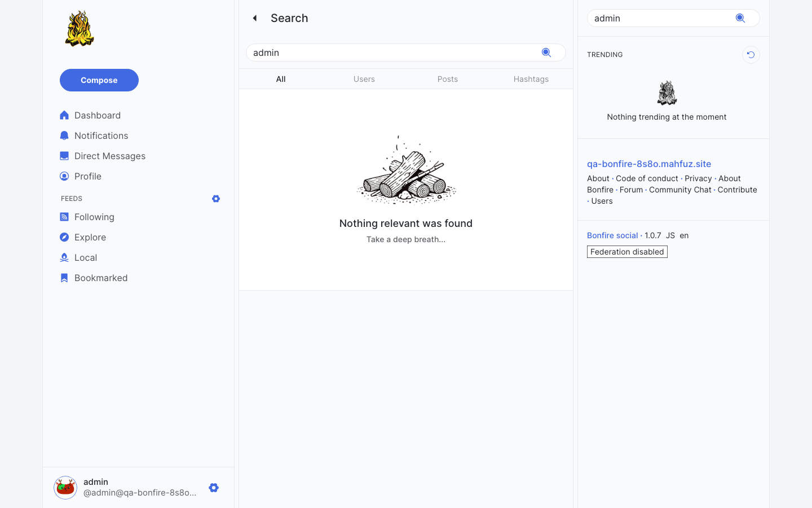812x508 pixels.
Task: Click the Compose button
Action: [99, 80]
